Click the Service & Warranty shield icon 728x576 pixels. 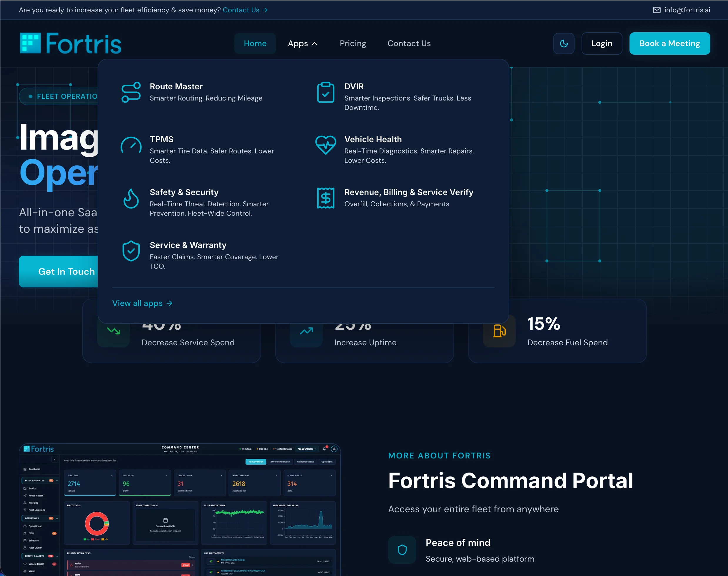(x=131, y=251)
